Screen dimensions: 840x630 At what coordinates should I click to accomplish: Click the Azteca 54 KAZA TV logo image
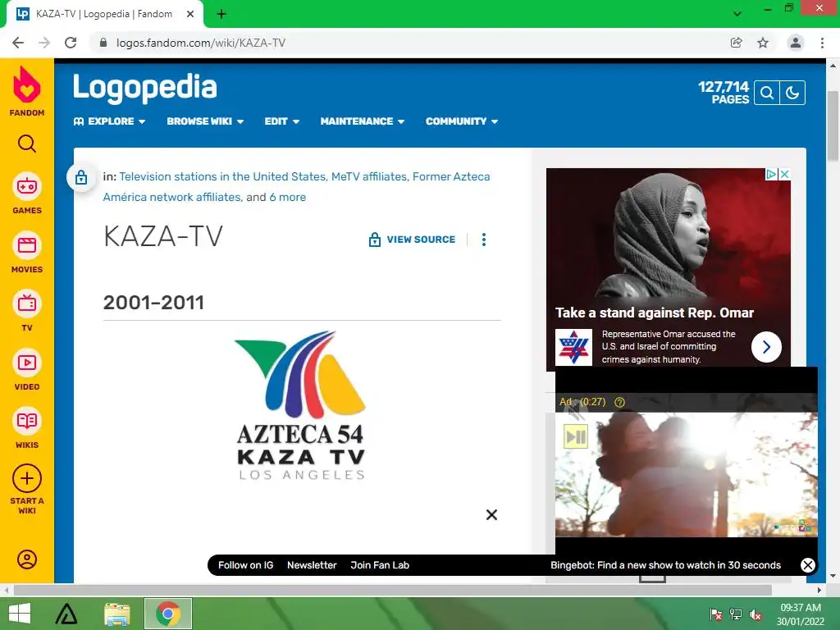pyautogui.click(x=301, y=405)
